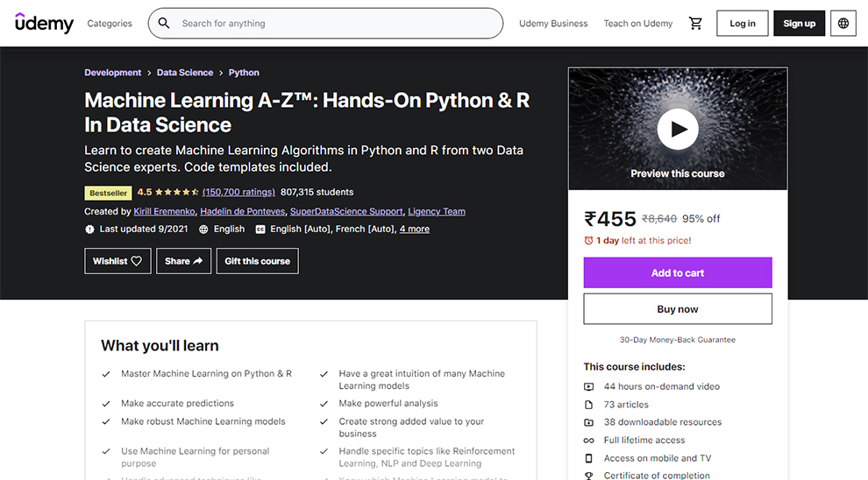
Task: Click the search magnifier icon
Action: click(164, 24)
